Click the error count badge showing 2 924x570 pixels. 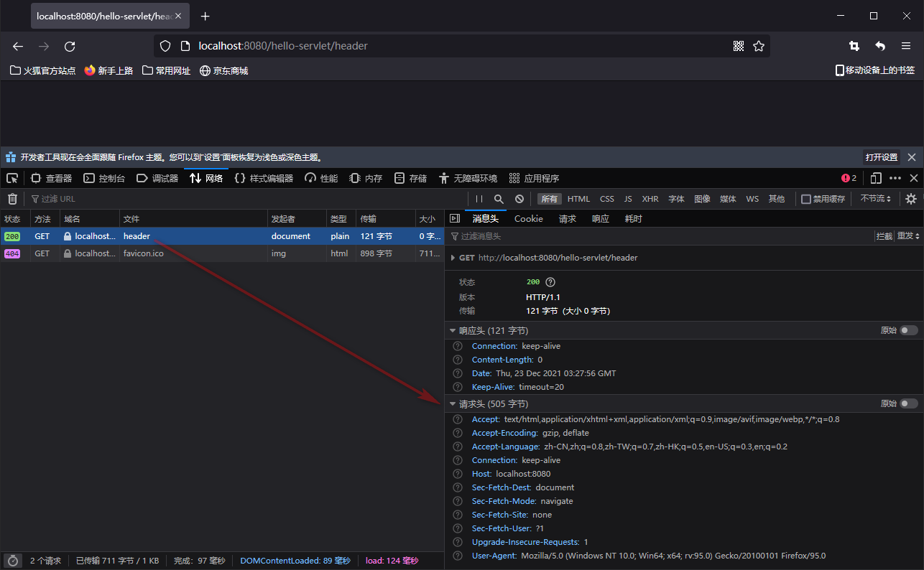click(849, 178)
